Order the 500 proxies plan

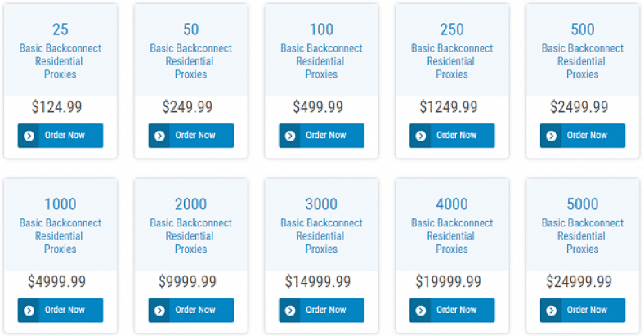583,136
